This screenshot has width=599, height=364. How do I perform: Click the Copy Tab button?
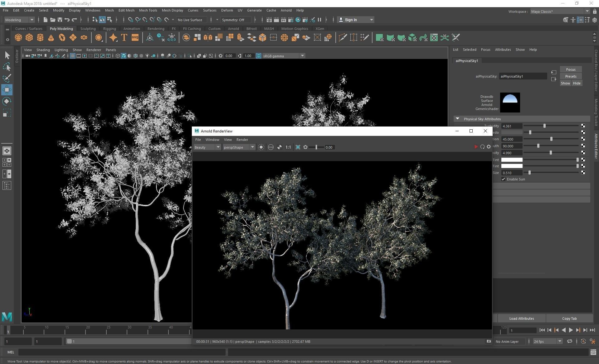pos(569,318)
